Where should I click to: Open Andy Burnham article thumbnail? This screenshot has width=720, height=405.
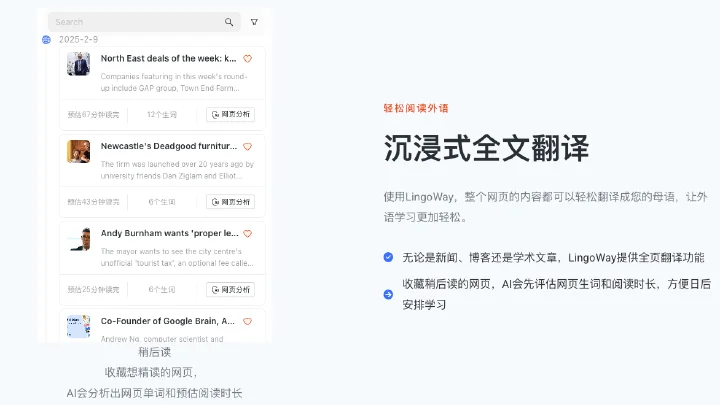pyautogui.click(x=79, y=239)
